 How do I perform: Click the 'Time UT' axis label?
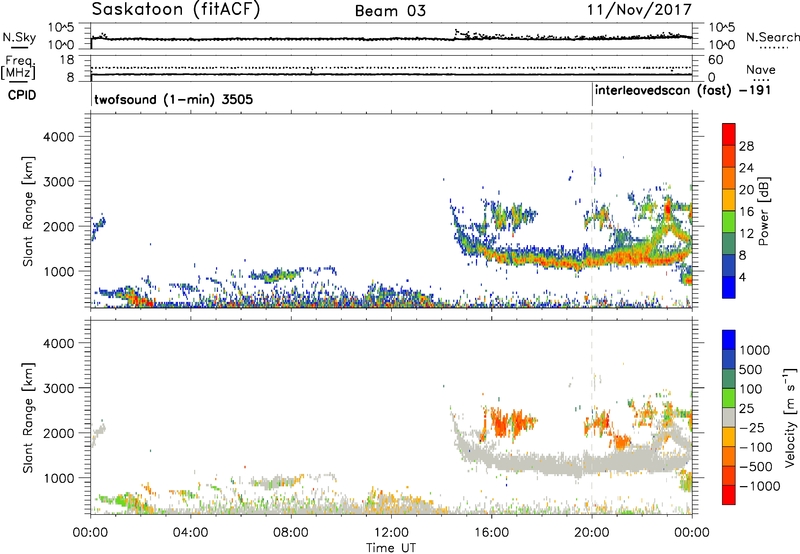pyautogui.click(x=391, y=548)
